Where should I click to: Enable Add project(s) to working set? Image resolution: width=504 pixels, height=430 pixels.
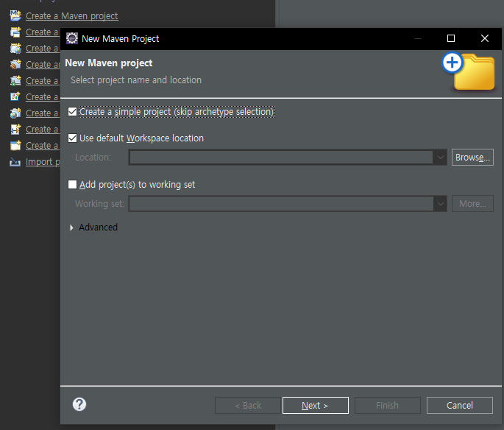[72, 184]
